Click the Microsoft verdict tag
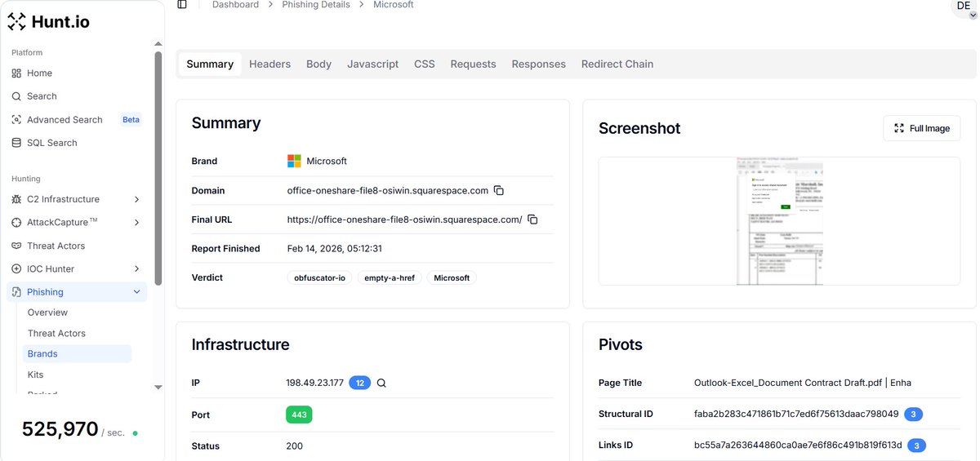The width and height of the screenshot is (980, 461). point(452,278)
